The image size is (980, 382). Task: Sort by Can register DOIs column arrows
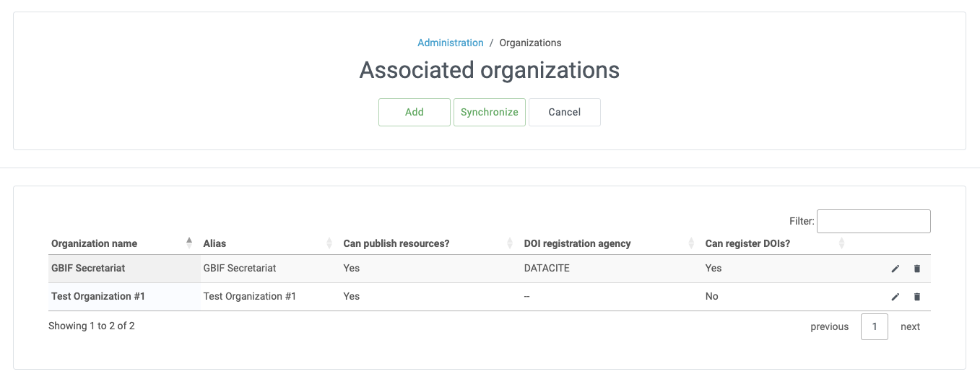click(841, 243)
